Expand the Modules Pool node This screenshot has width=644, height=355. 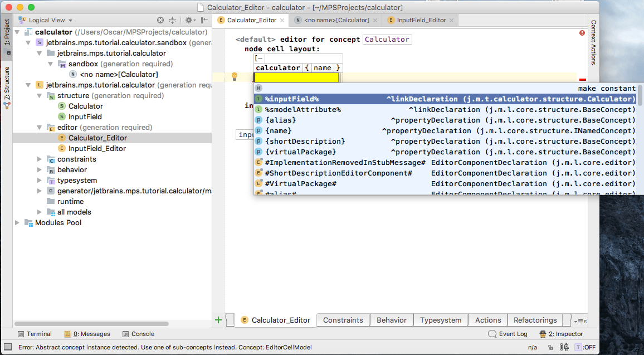click(x=18, y=223)
